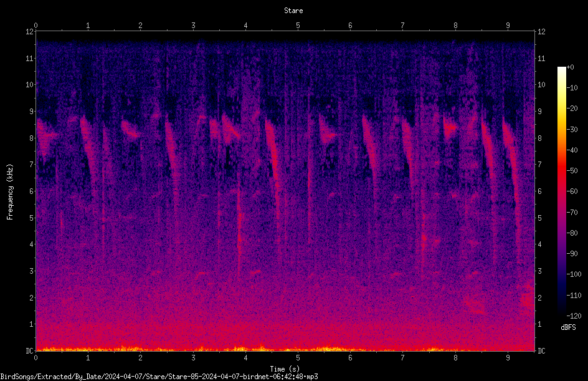Click the DC label on the right axis

click(541, 350)
